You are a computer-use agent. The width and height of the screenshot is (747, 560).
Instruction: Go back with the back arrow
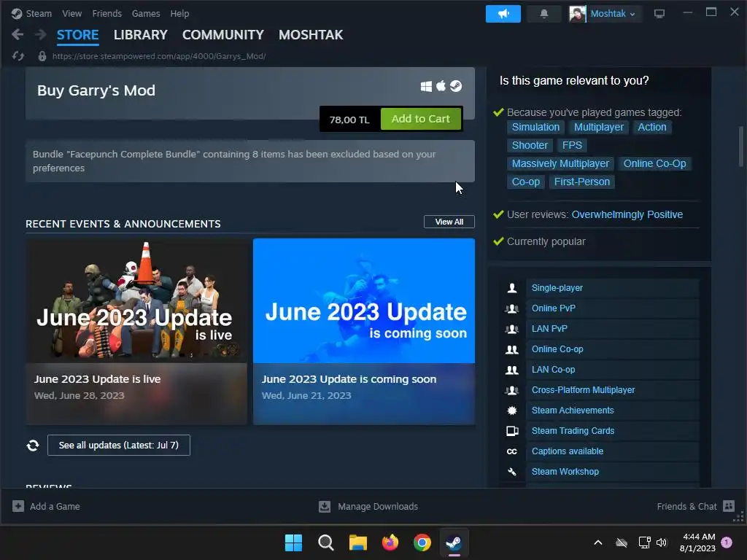(18, 34)
